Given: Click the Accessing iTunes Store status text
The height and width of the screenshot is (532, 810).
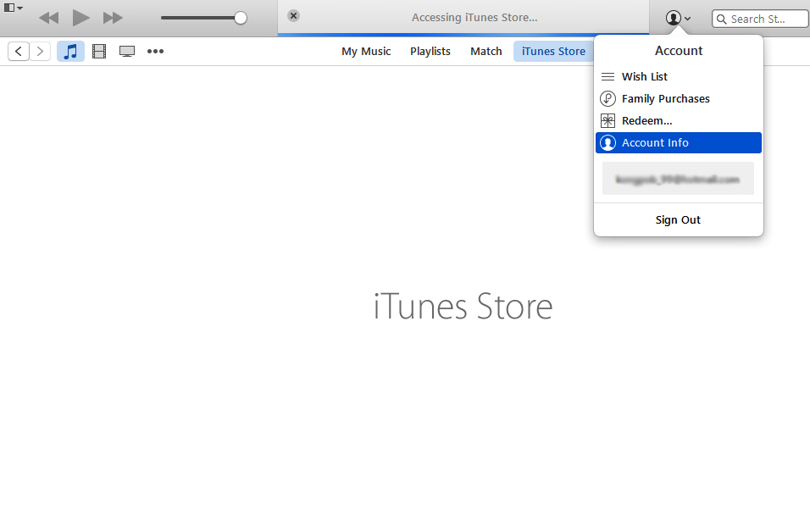Looking at the screenshot, I should click(x=474, y=18).
